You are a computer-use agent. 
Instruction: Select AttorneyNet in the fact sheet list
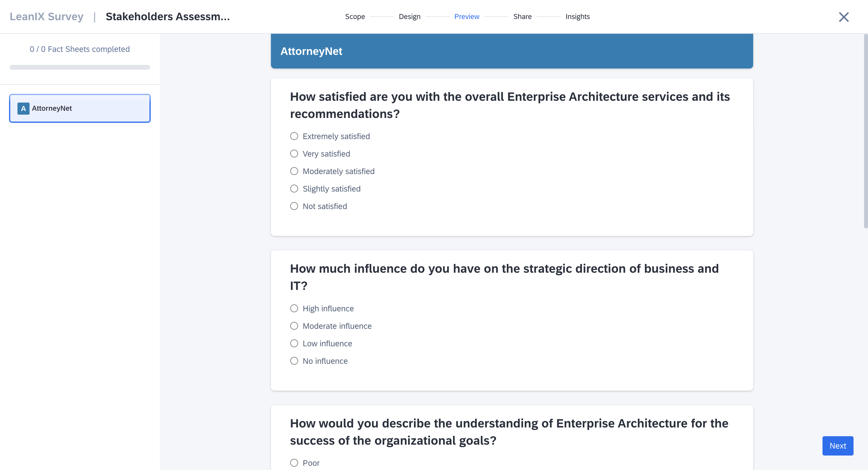(80, 108)
